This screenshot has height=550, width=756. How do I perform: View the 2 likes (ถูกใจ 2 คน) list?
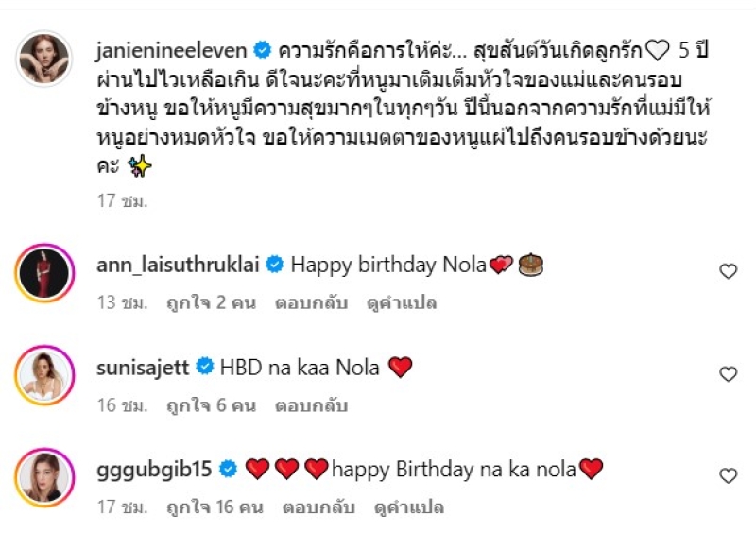[211, 302]
